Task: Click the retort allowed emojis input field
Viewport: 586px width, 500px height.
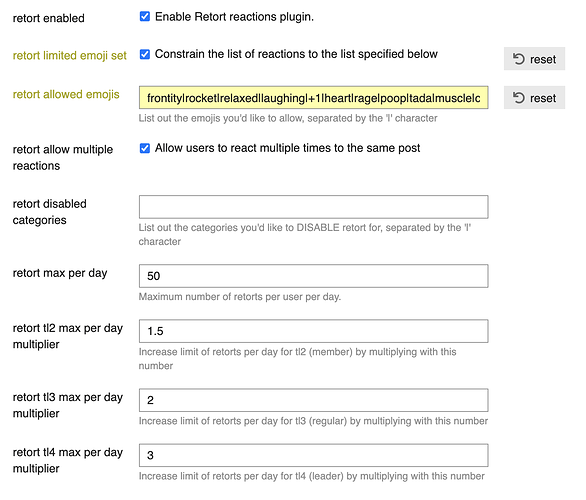Action: [x=314, y=98]
